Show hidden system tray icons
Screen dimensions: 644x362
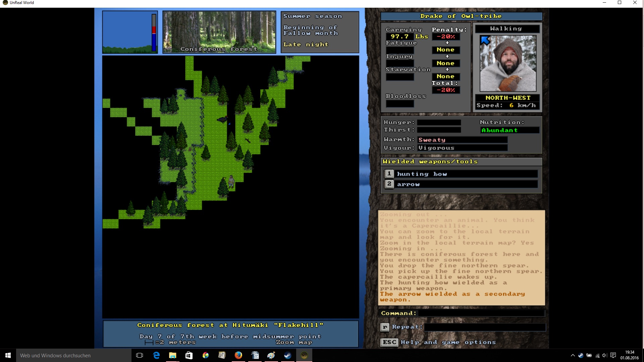click(x=573, y=355)
